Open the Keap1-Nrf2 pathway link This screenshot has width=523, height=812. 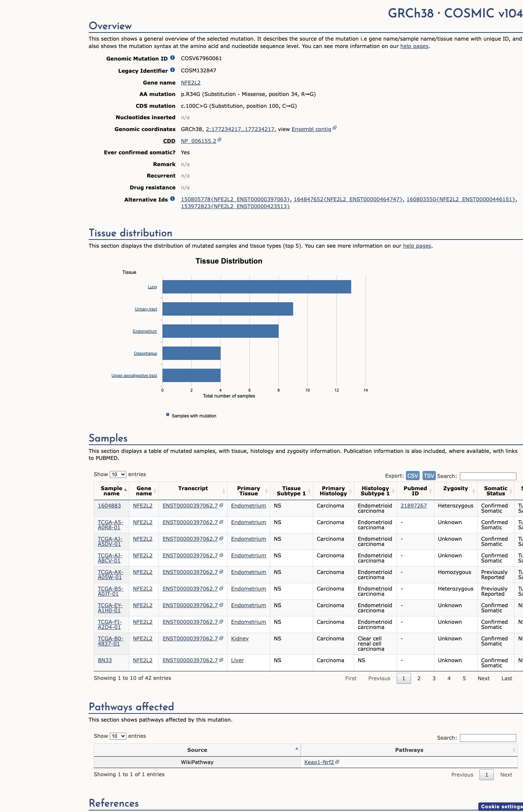pos(319,762)
